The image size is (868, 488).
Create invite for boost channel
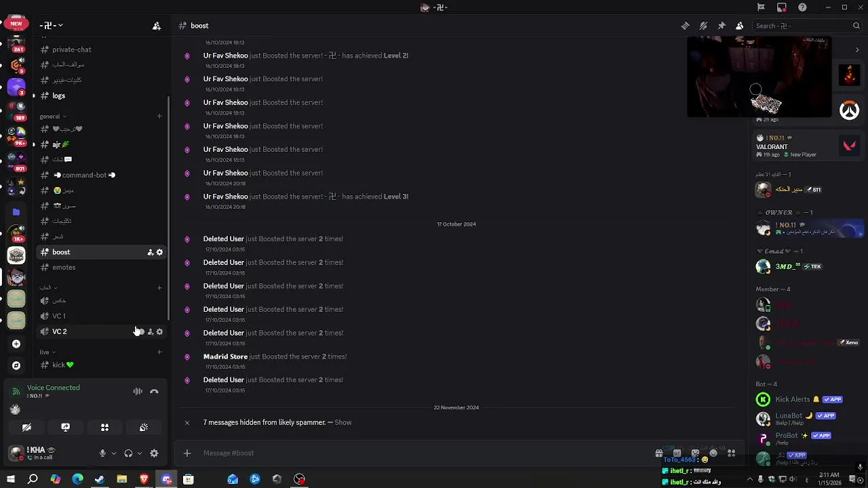[x=150, y=252]
